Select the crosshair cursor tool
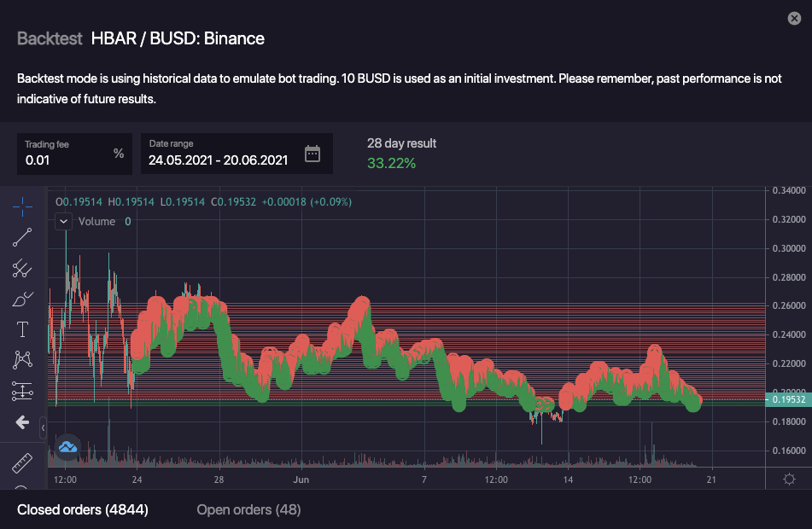Image resolution: width=812 pixels, height=529 pixels. tap(22, 207)
